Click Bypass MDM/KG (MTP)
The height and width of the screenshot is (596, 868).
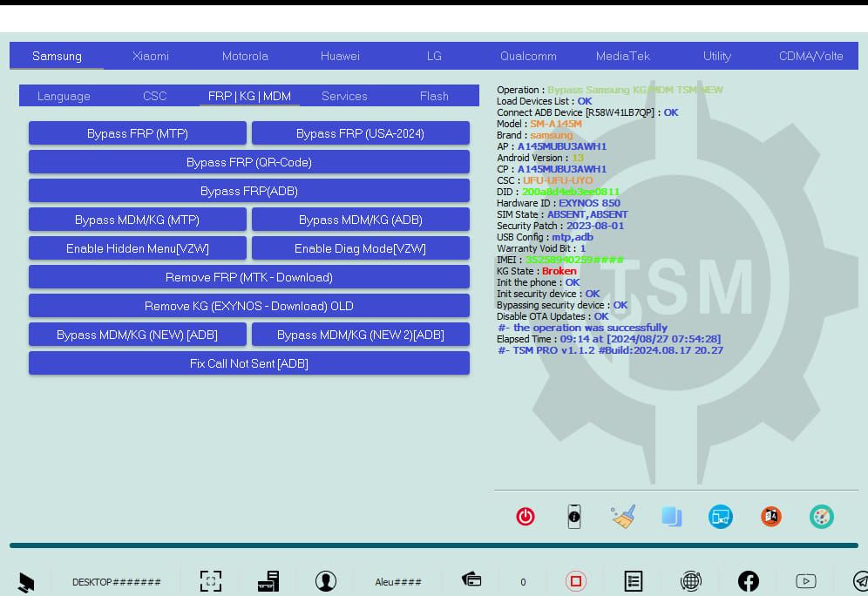click(138, 220)
